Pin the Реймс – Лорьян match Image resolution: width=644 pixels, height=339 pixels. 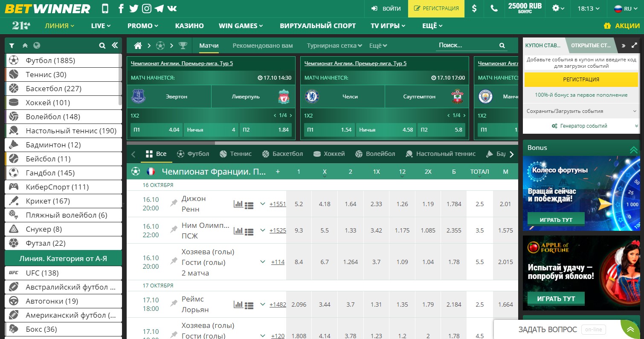(174, 304)
